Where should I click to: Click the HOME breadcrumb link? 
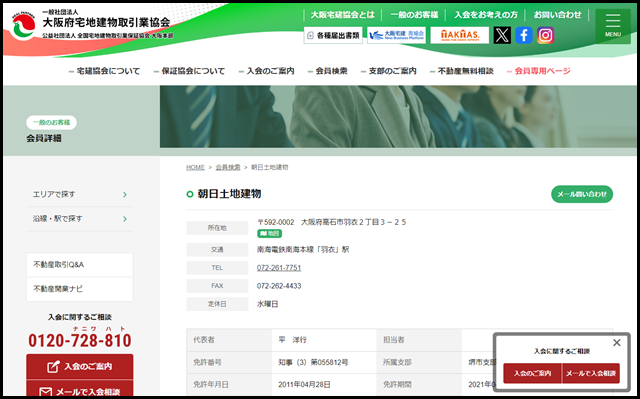195,167
